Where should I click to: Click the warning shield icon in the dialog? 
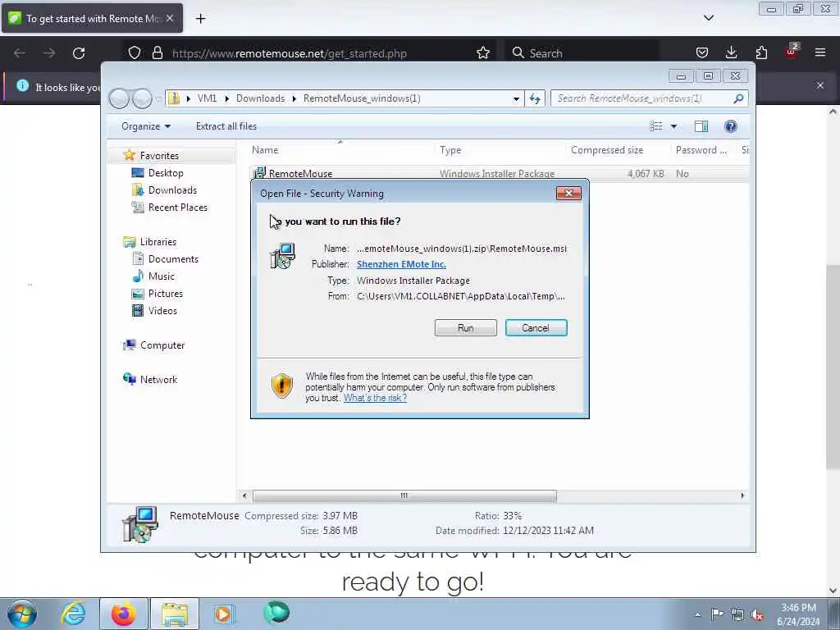282,386
